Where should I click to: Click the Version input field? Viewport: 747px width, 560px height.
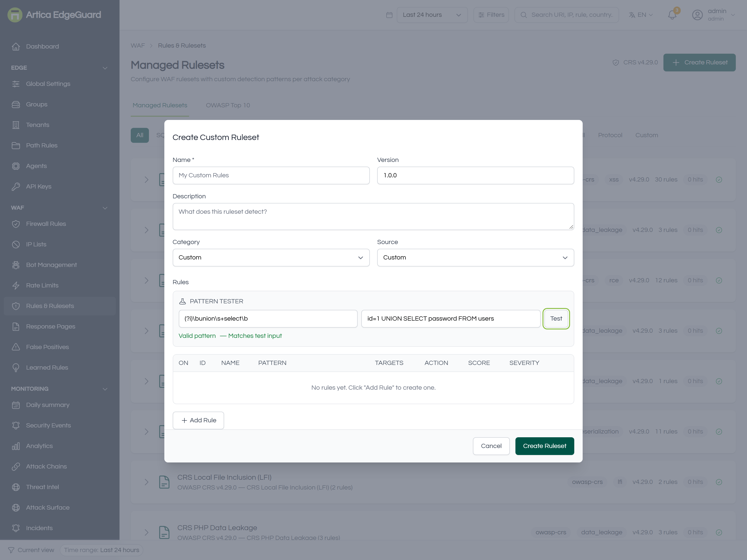coord(475,175)
